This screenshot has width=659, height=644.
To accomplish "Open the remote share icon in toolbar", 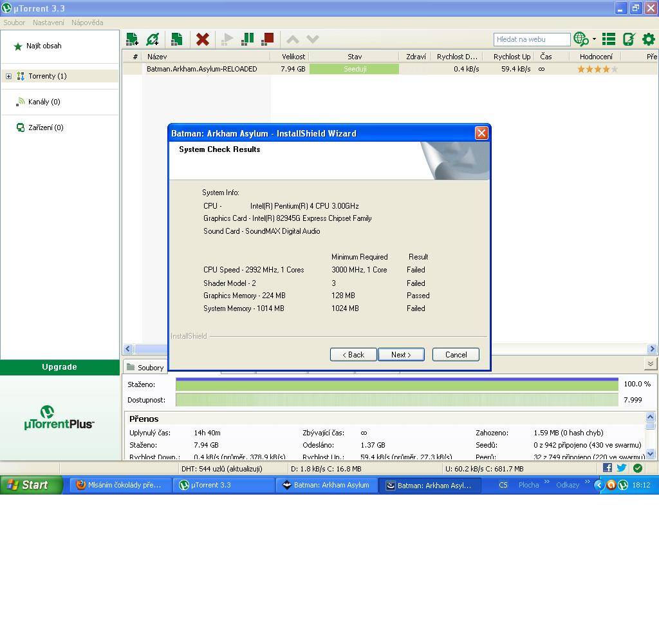I will click(x=629, y=39).
